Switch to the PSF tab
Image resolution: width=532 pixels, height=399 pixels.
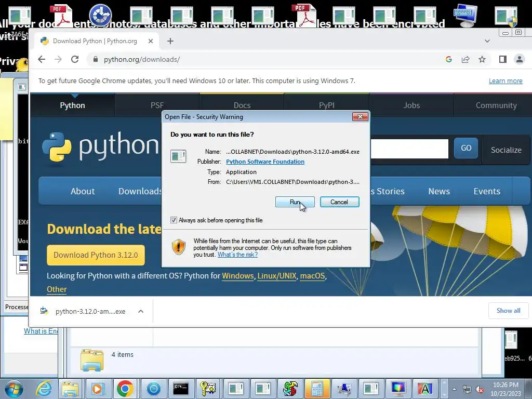[x=157, y=105]
